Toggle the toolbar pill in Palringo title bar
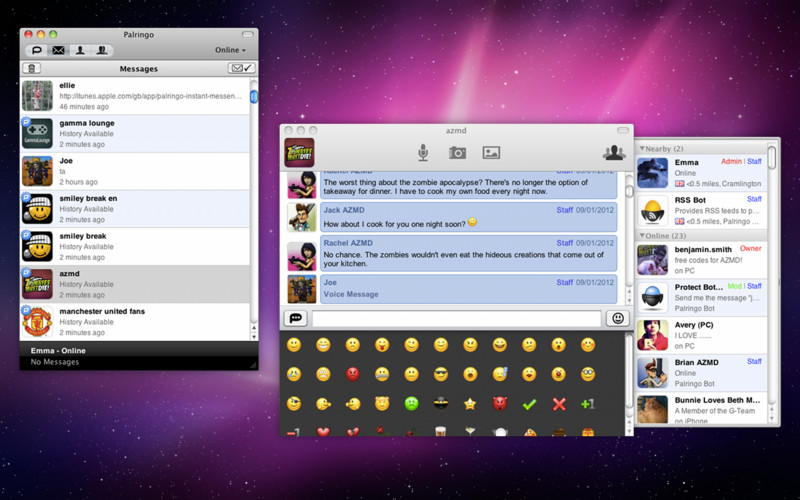Viewport: 800px width, 500px height. click(x=247, y=34)
